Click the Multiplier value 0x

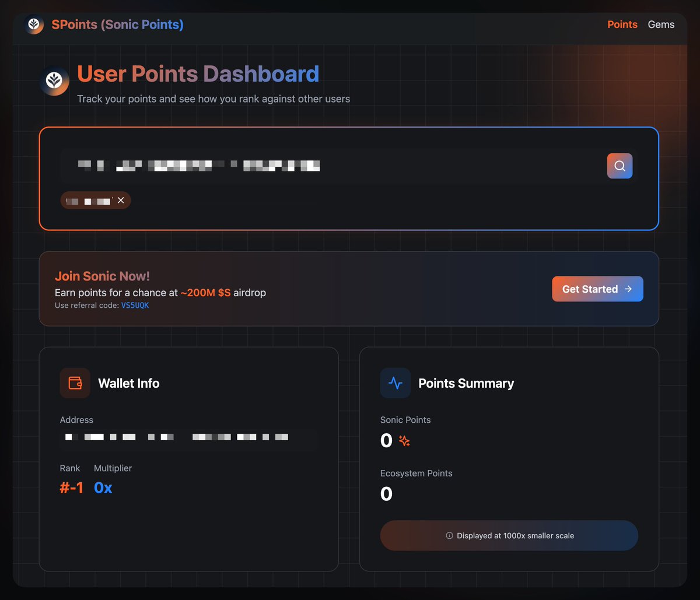click(x=103, y=487)
